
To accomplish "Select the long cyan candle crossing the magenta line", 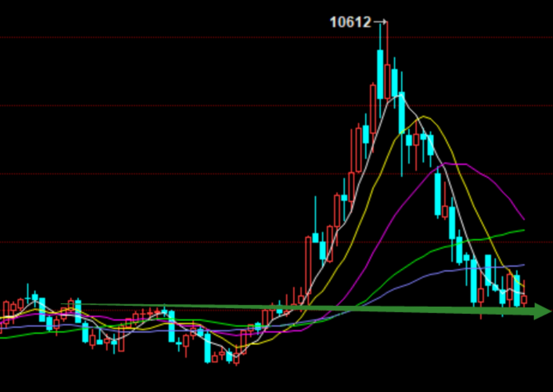I will coord(438,194).
